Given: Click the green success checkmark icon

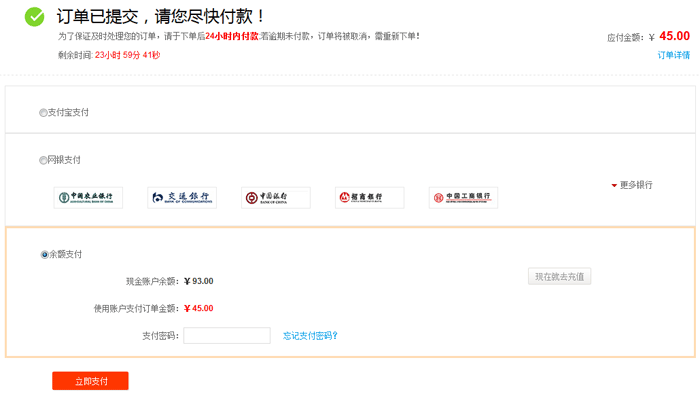Looking at the screenshot, I should tap(34, 17).
